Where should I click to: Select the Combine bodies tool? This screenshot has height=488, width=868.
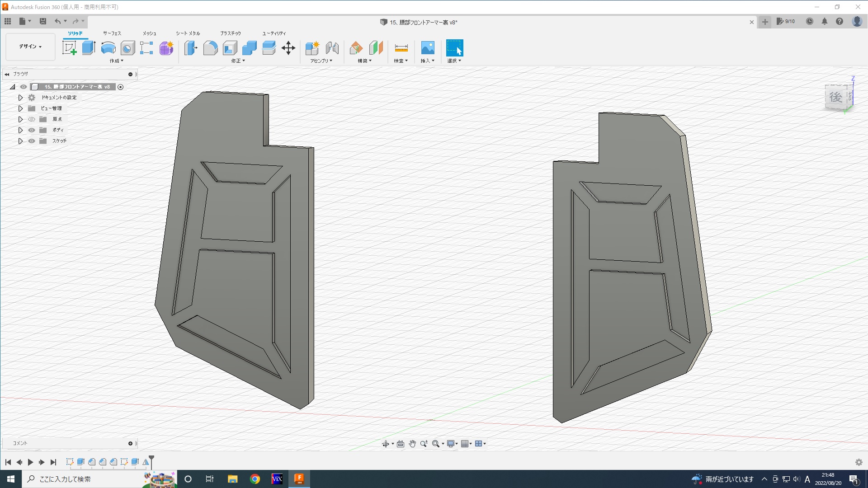(249, 48)
